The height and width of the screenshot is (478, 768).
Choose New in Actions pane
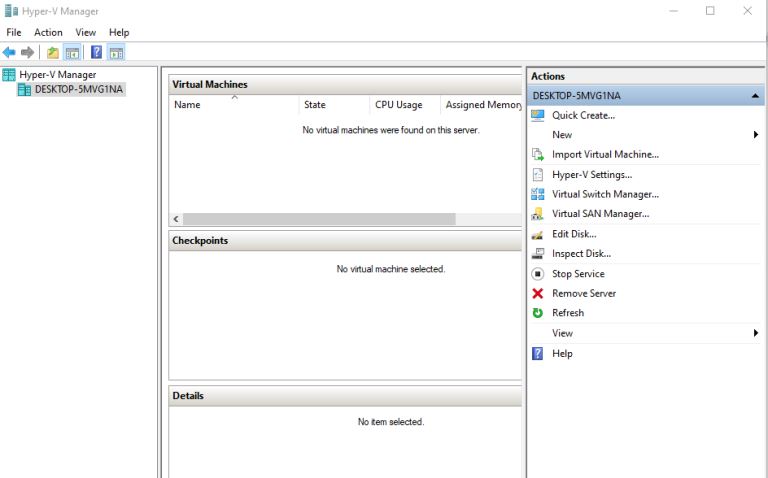coord(562,135)
